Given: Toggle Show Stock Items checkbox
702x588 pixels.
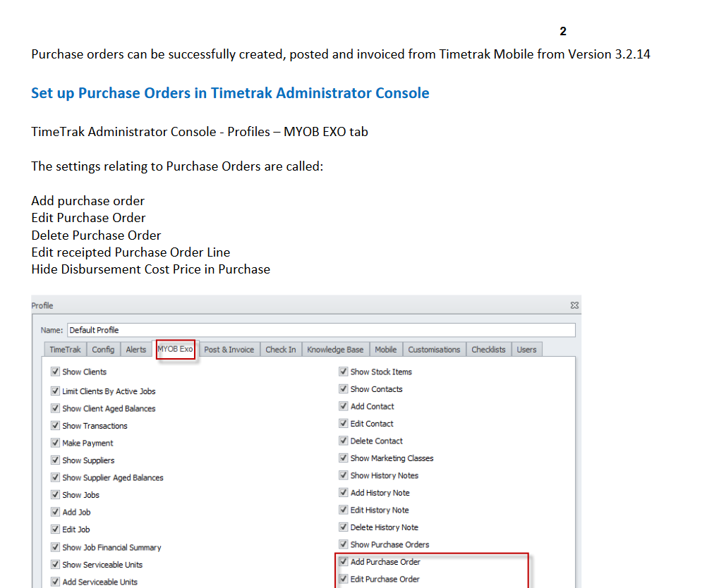Looking at the screenshot, I should [x=344, y=372].
